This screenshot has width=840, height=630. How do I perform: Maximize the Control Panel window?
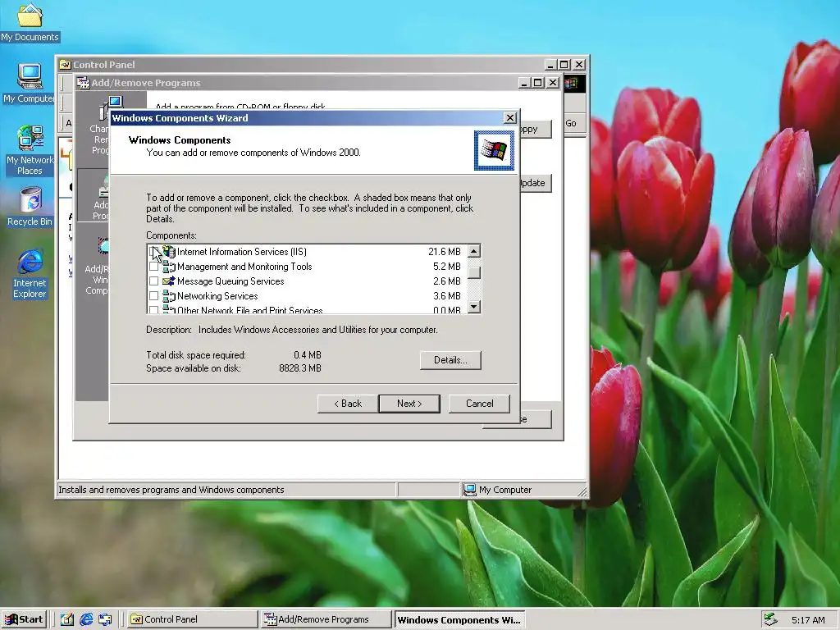[564, 65]
